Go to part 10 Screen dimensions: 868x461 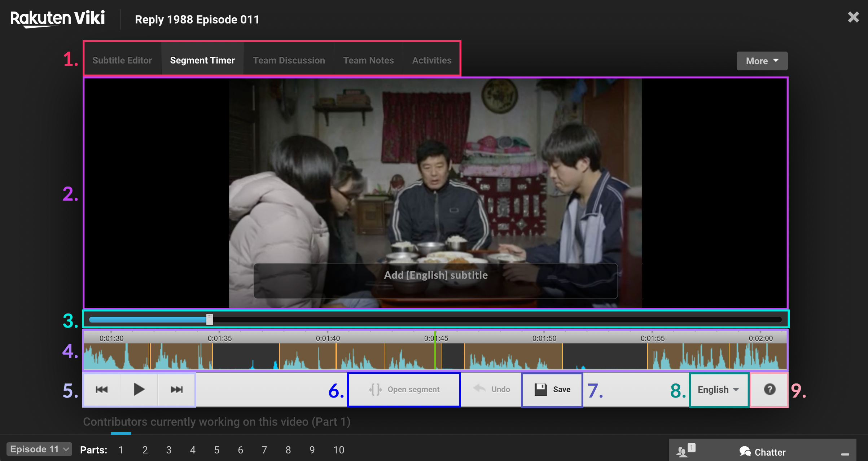pyautogui.click(x=338, y=450)
